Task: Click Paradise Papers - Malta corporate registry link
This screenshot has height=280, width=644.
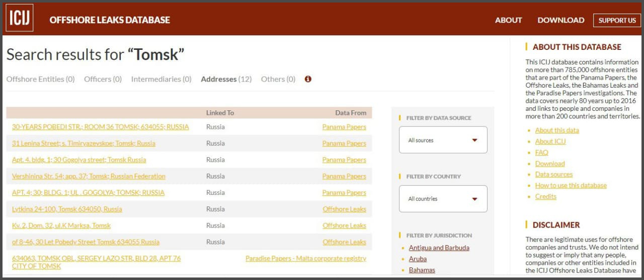Action: (306, 258)
